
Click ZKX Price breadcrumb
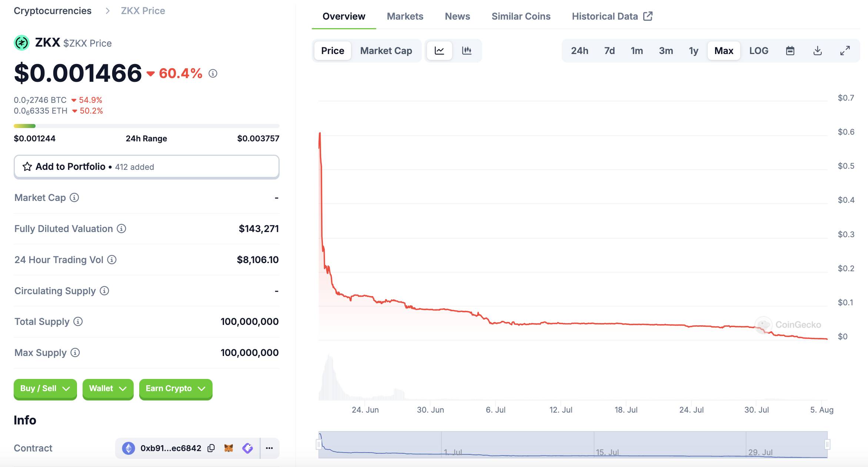(143, 11)
